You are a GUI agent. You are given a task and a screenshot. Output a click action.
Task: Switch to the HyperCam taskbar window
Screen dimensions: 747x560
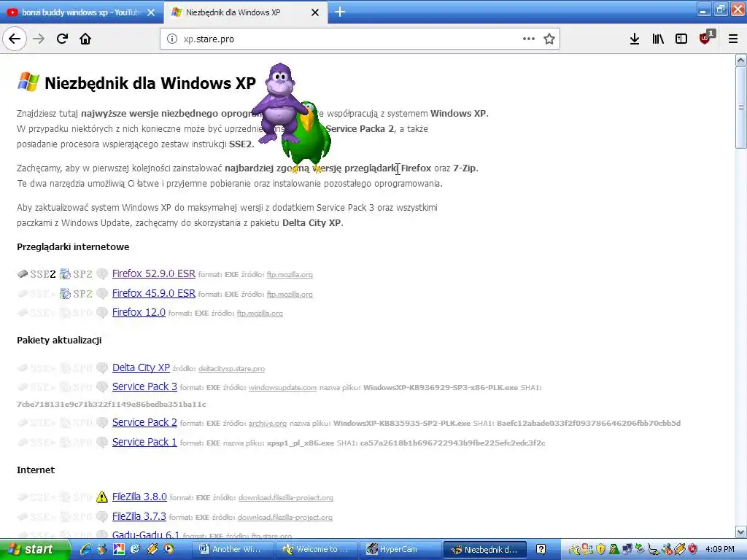[x=399, y=550]
